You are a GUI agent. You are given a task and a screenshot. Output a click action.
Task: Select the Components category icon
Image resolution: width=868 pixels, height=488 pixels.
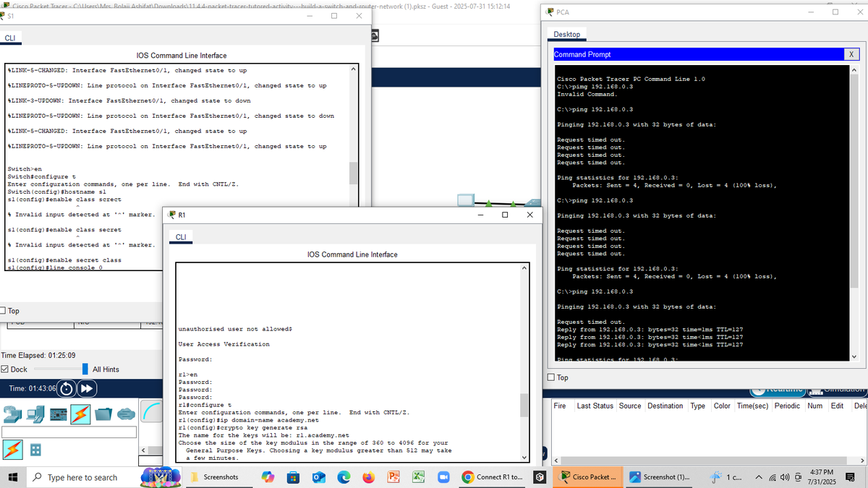[58, 414]
